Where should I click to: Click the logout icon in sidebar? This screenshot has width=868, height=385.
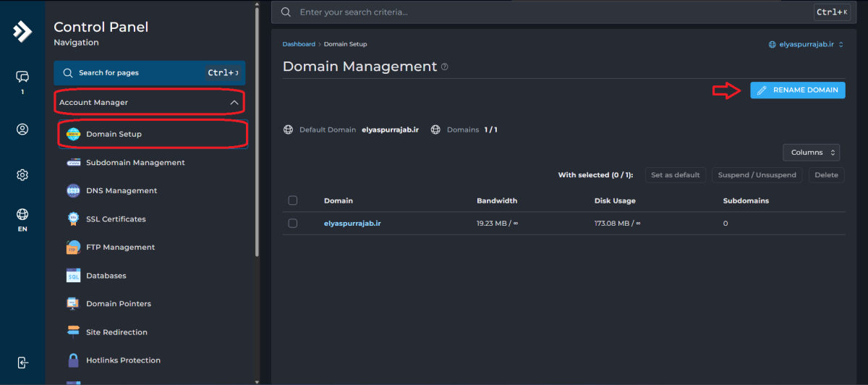click(x=22, y=363)
